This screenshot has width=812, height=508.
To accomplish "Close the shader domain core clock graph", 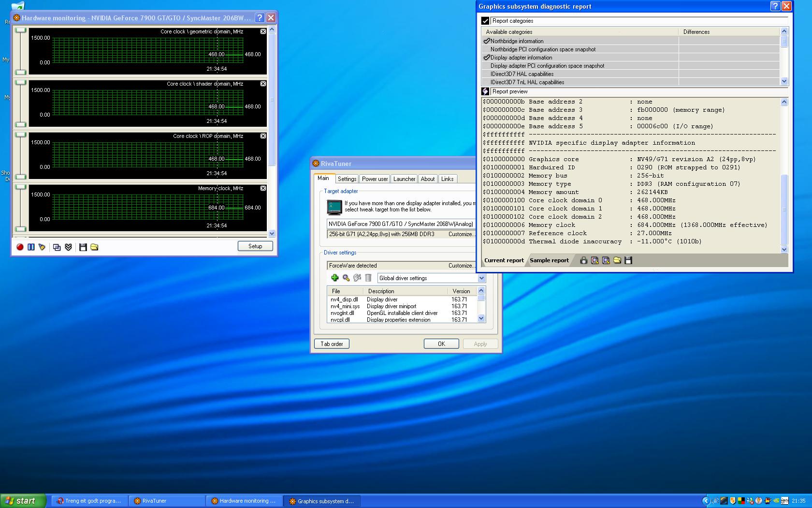I will [263, 84].
